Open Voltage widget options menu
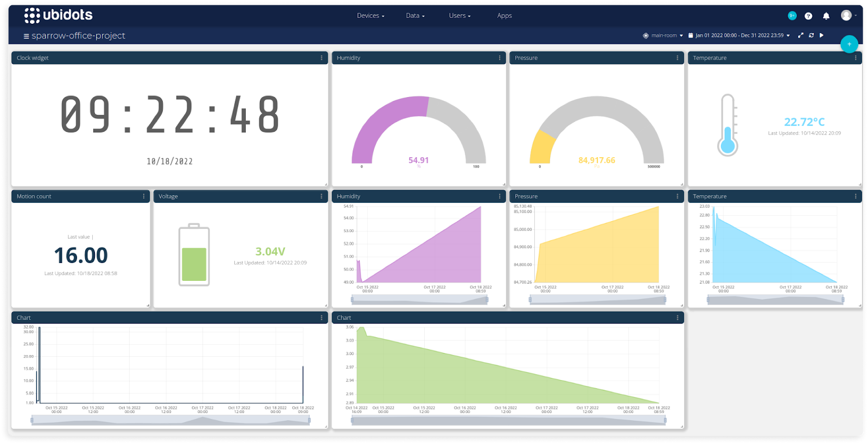868x444 pixels. pyautogui.click(x=321, y=196)
